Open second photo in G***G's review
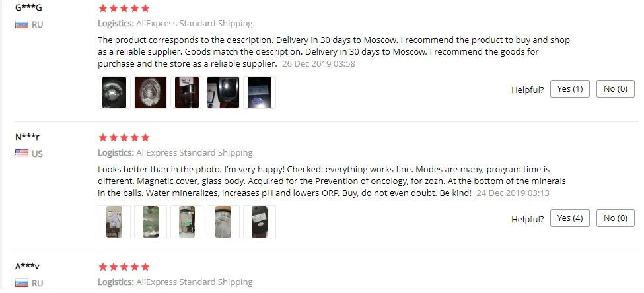 151,92
